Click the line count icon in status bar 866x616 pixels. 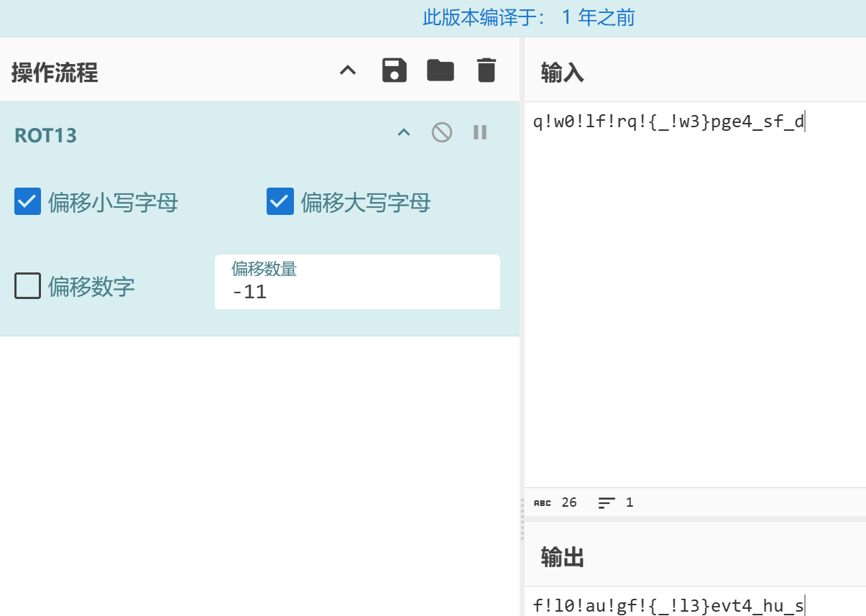pos(607,502)
